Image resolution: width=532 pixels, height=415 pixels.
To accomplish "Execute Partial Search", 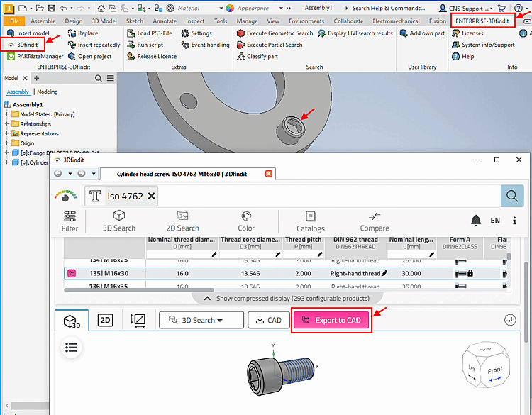I will tap(270, 45).
